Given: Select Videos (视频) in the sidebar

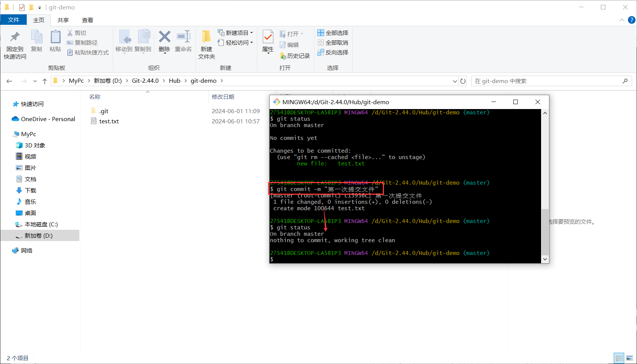Looking at the screenshot, I should click(26, 156).
